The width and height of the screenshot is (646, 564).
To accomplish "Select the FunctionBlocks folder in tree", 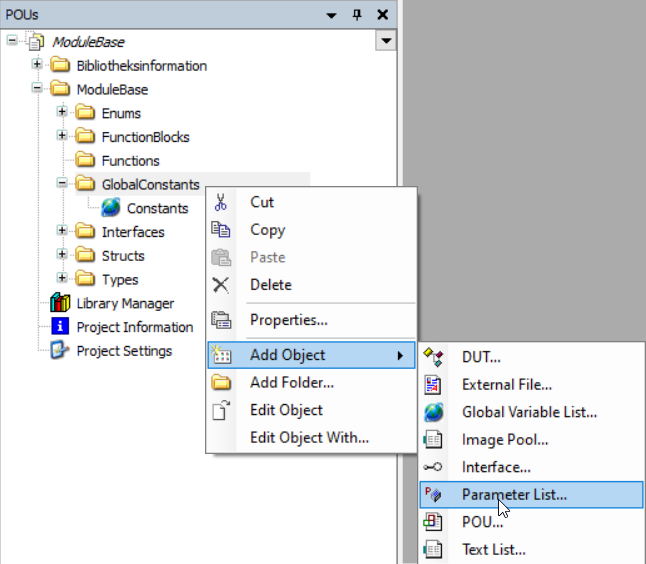I will (x=145, y=137).
